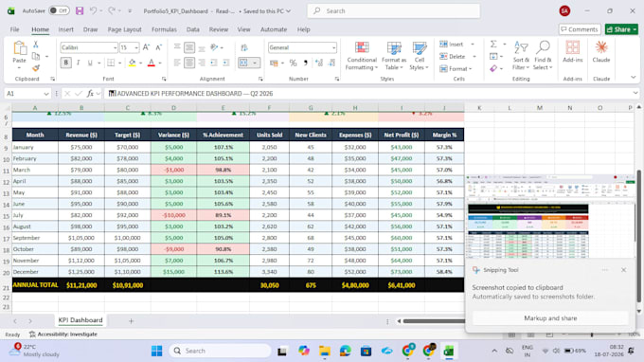Click the Orientation text angle icon
This screenshot has width=644, height=362.
tap(214, 47)
